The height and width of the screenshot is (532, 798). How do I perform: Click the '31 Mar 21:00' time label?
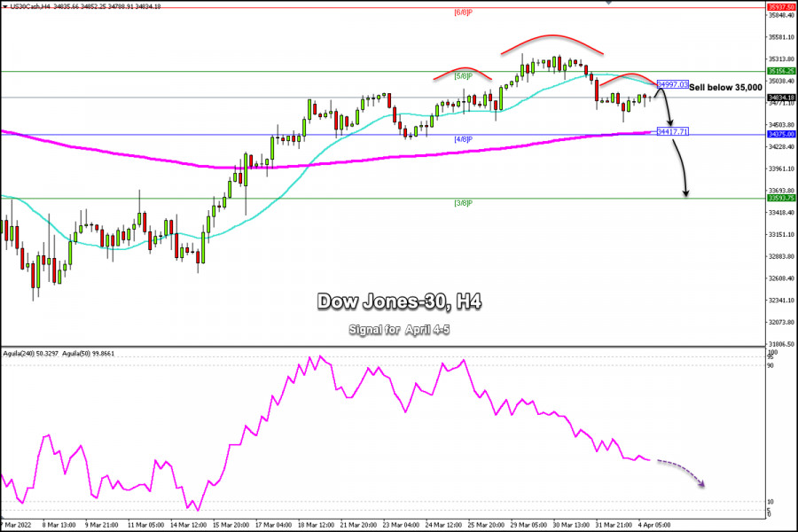pos(614,525)
